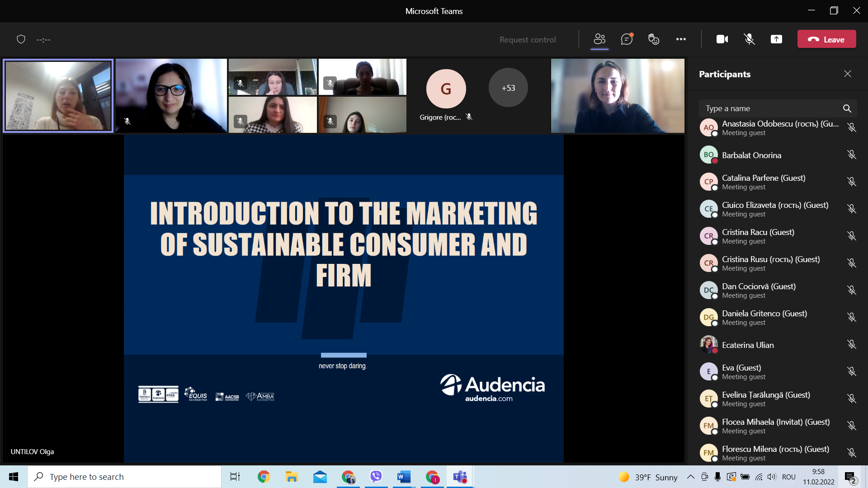Viewport: 868px width, 488px height.
Task: Click the Share content icon
Action: [x=776, y=39]
